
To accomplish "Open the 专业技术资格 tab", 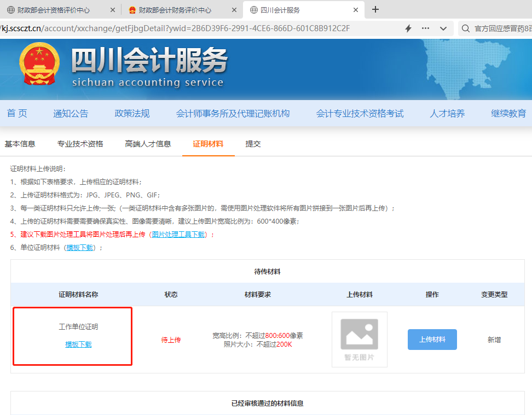I will click(x=80, y=144).
